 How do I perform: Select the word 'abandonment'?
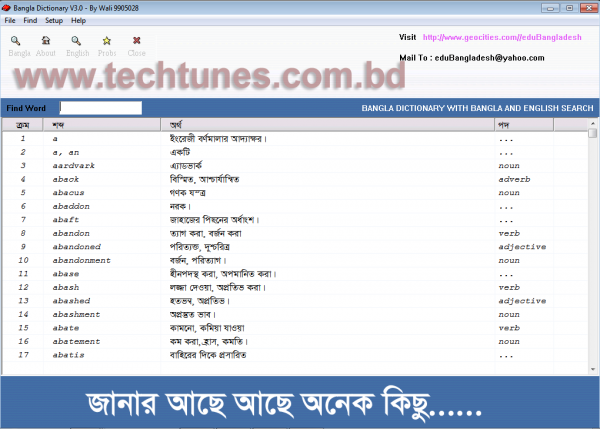[82, 260]
